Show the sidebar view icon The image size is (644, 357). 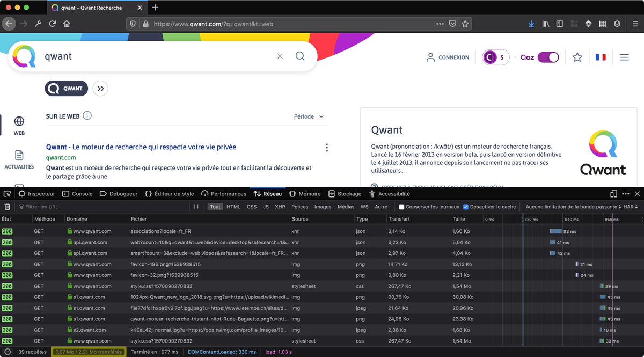pyautogui.click(x=560, y=24)
